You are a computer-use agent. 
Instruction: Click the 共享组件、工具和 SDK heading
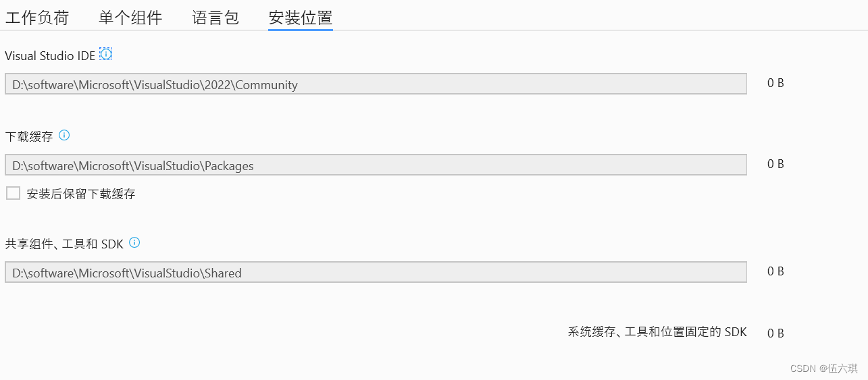pos(64,244)
